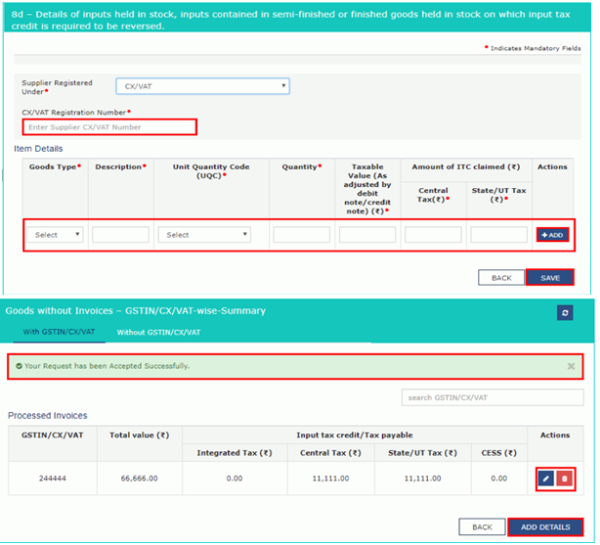Open the Unit Quantity Code dropdown
This screenshot has width=600, height=545.
pos(204,235)
